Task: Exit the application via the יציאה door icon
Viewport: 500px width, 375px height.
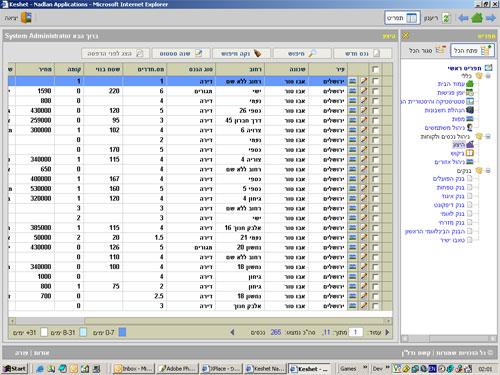Action: coord(19,18)
